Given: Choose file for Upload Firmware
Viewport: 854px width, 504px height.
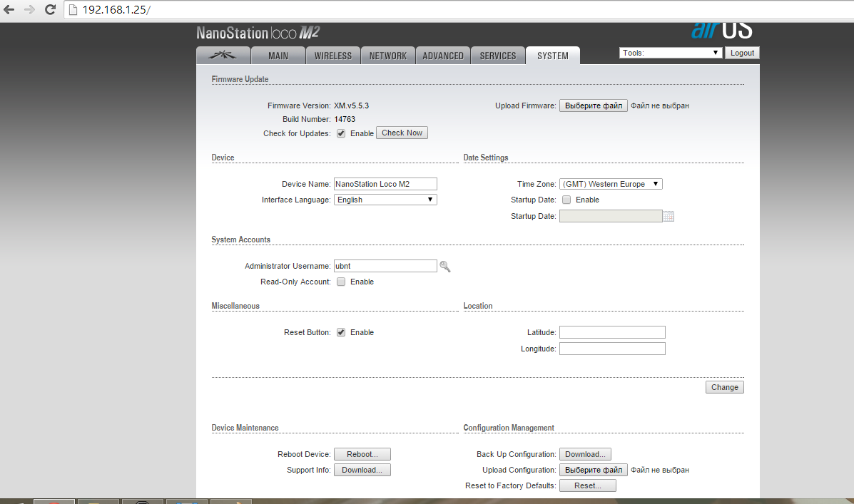Looking at the screenshot, I should [593, 106].
